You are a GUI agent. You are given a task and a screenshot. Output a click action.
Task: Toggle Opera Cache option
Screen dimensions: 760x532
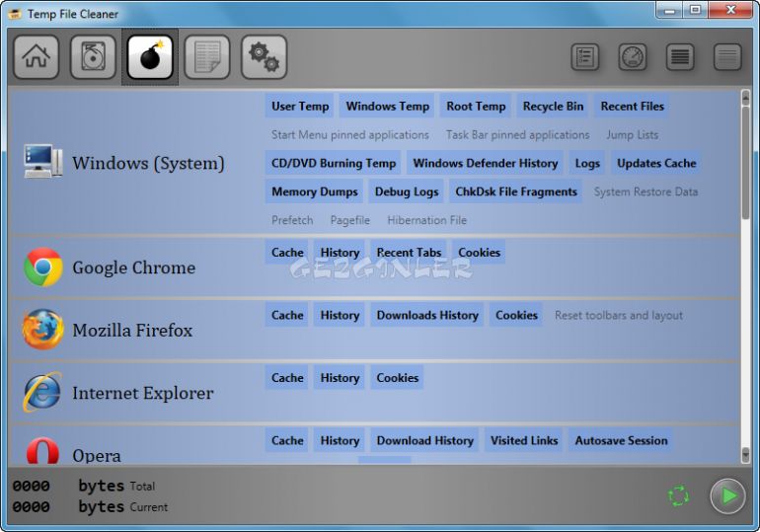click(287, 440)
